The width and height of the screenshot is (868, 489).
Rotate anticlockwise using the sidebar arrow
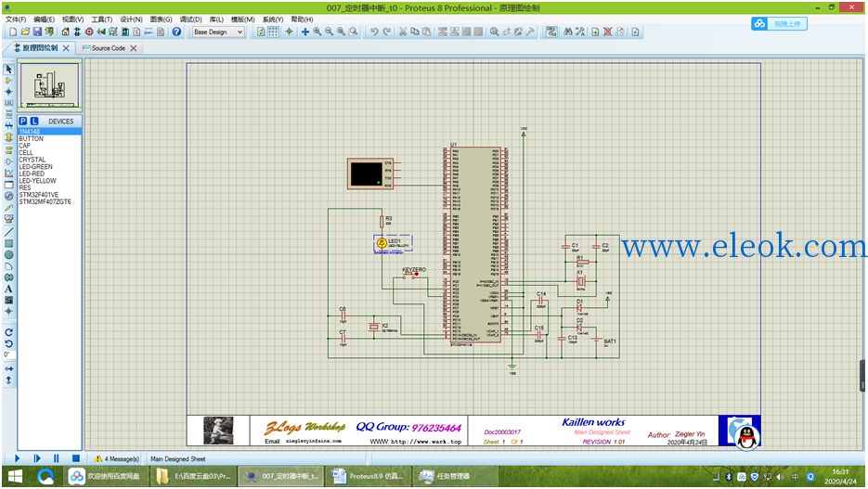pyautogui.click(x=9, y=343)
